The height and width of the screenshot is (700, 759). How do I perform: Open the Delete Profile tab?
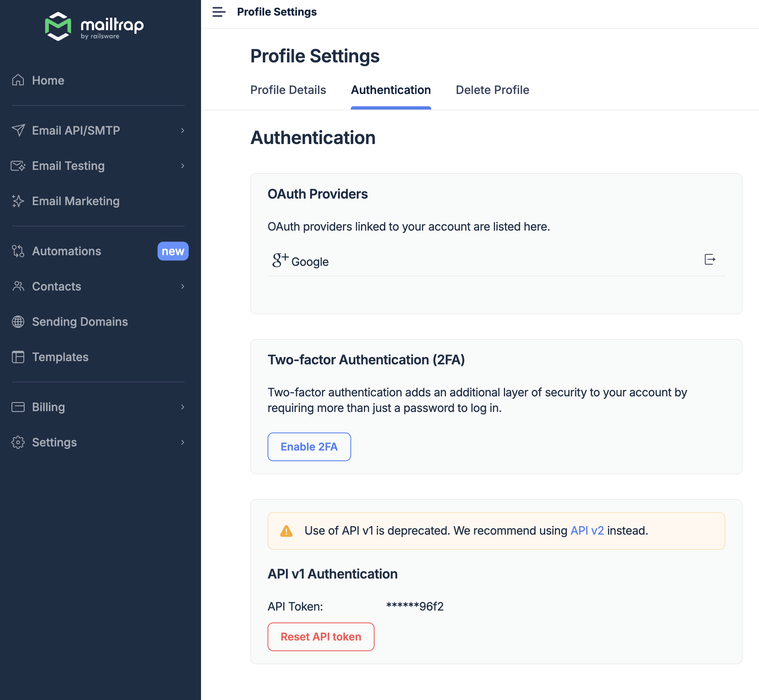coord(492,90)
